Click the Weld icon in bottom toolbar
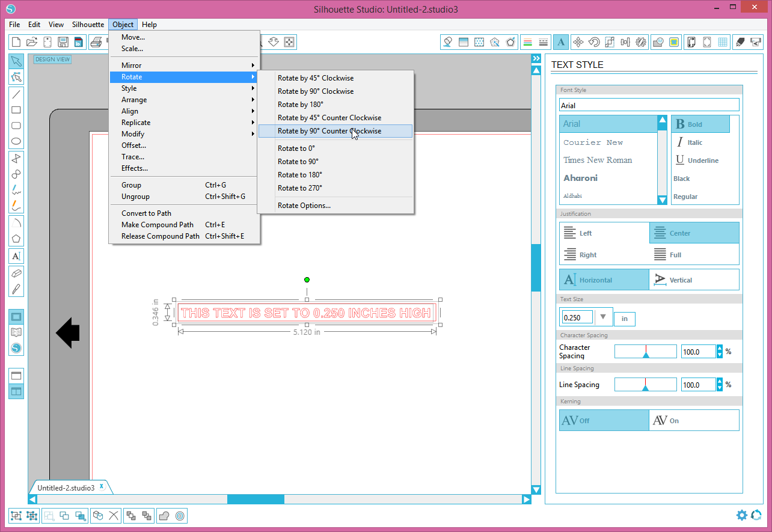This screenshot has width=772, height=532. coord(164,516)
